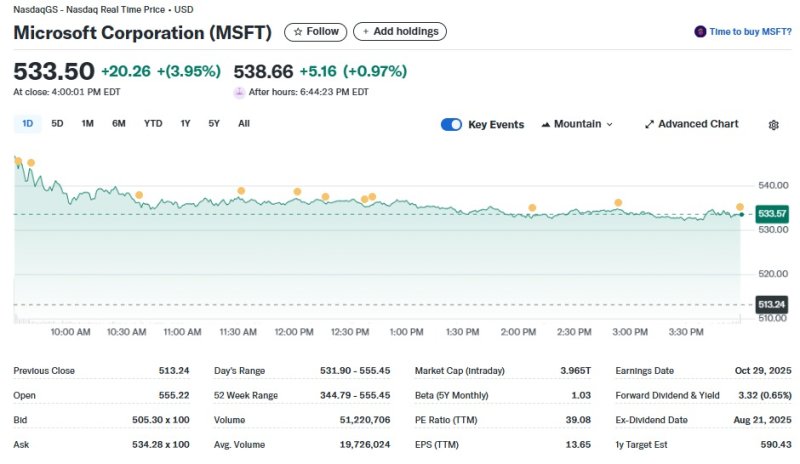Image resolution: width=800 pixels, height=464 pixels.
Task: Click the Microsoft Corporation (MSFT) heading
Action: point(142,33)
